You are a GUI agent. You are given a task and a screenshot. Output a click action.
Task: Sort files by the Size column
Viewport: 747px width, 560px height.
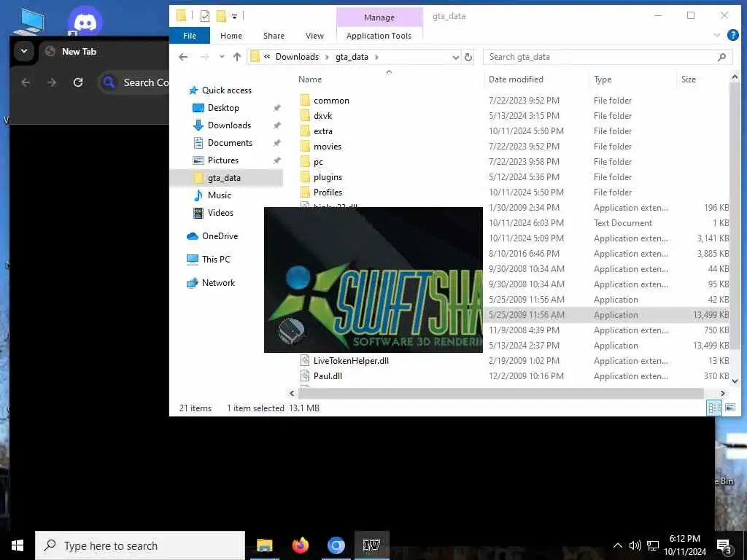coord(689,79)
